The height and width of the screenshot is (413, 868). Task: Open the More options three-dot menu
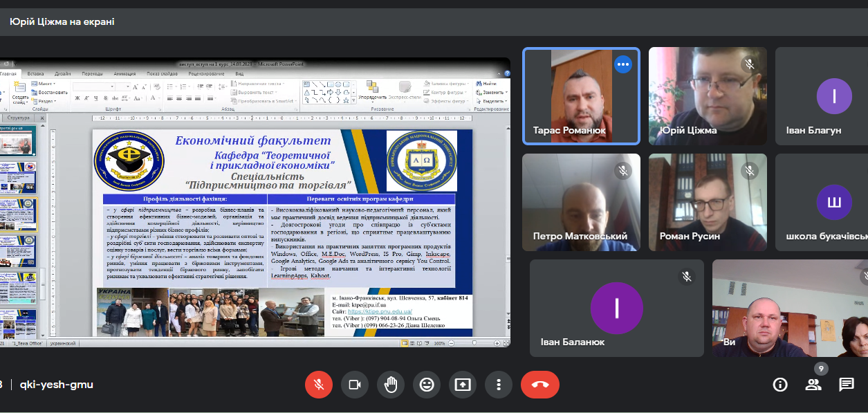pyautogui.click(x=499, y=385)
